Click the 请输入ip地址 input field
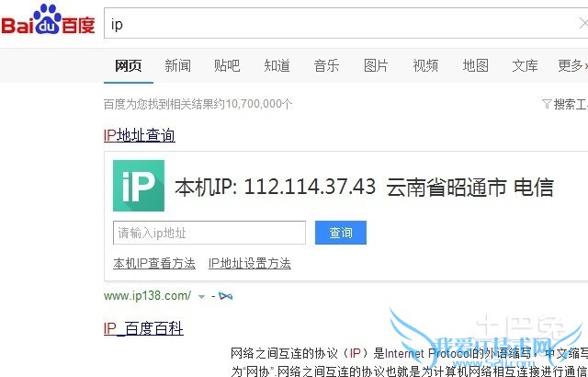Viewport: 588px width, 377px height. coord(209,233)
